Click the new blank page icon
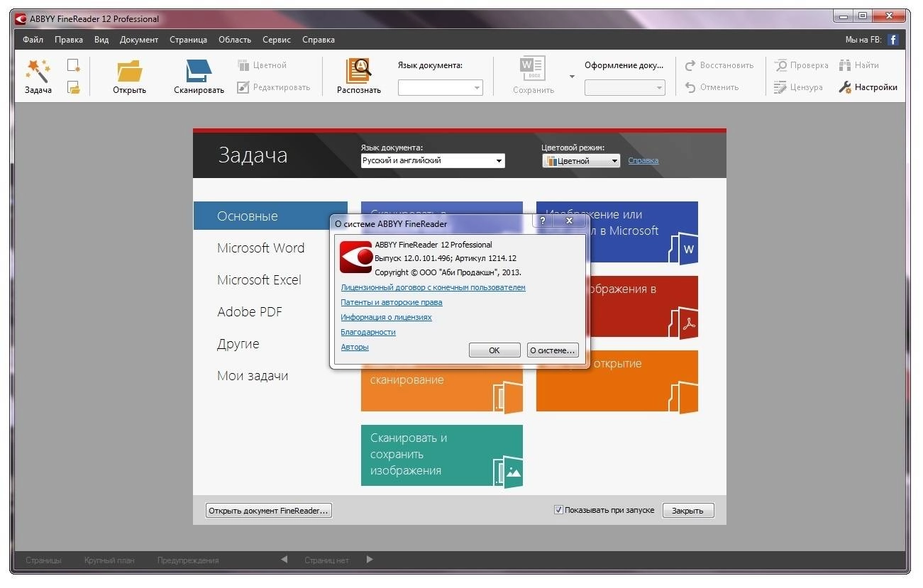Image resolution: width=923 pixels, height=588 pixels. (x=74, y=65)
